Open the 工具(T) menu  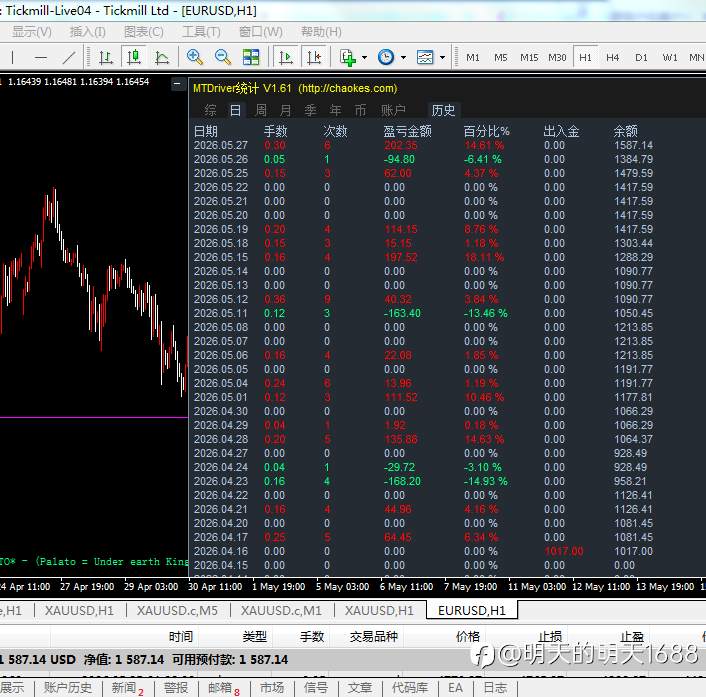tap(201, 32)
